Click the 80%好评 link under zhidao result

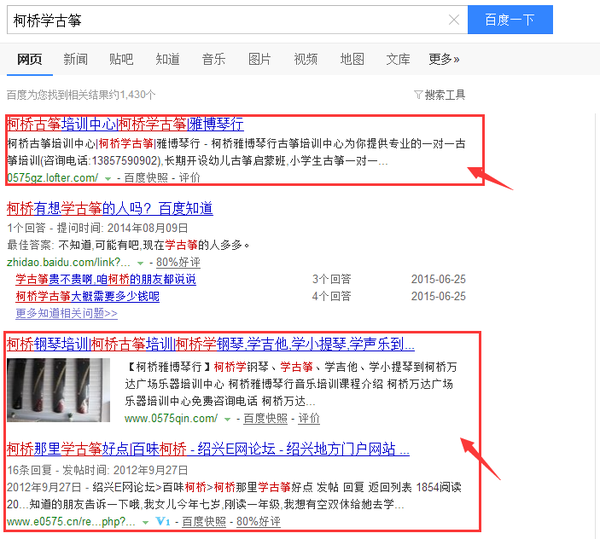[x=178, y=262]
